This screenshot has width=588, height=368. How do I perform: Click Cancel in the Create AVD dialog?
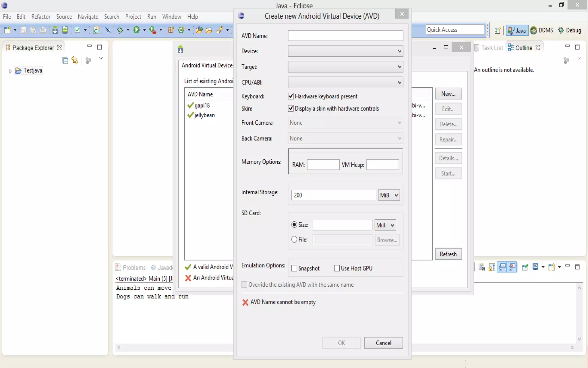384,343
